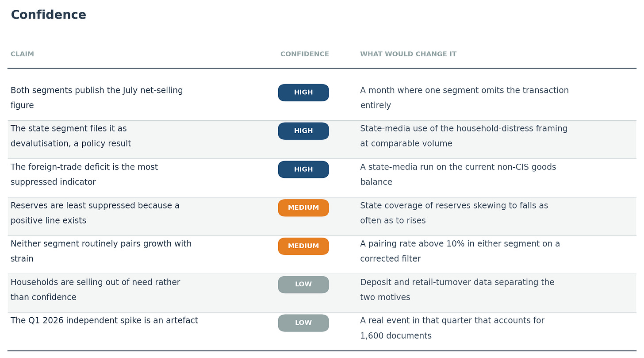Select text about 1,600 documents real event

(452, 328)
